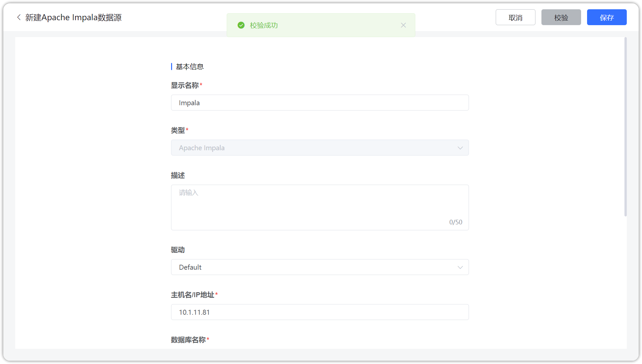The height and width of the screenshot is (364, 642).
Task: Go back using the left chevron arrow
Action: point(19,17)
